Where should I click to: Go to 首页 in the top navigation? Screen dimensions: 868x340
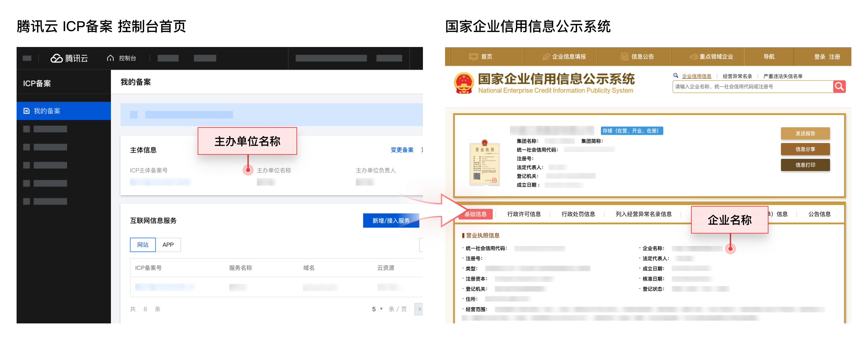tap(487, 57)
